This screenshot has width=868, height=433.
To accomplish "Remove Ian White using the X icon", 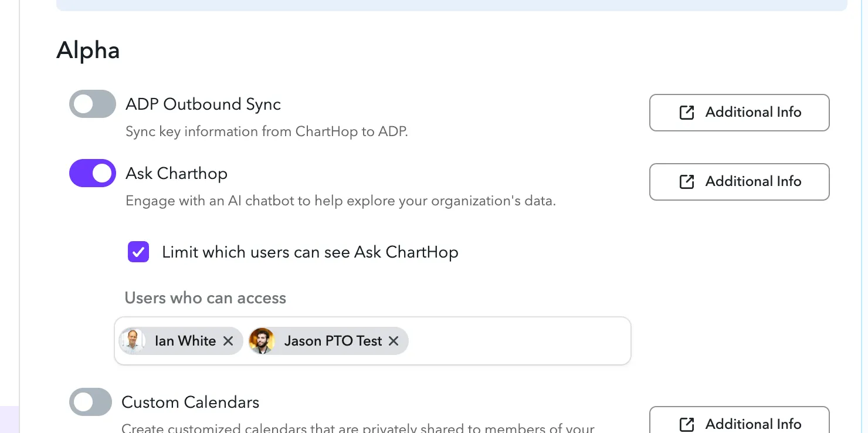I will 228,341.
